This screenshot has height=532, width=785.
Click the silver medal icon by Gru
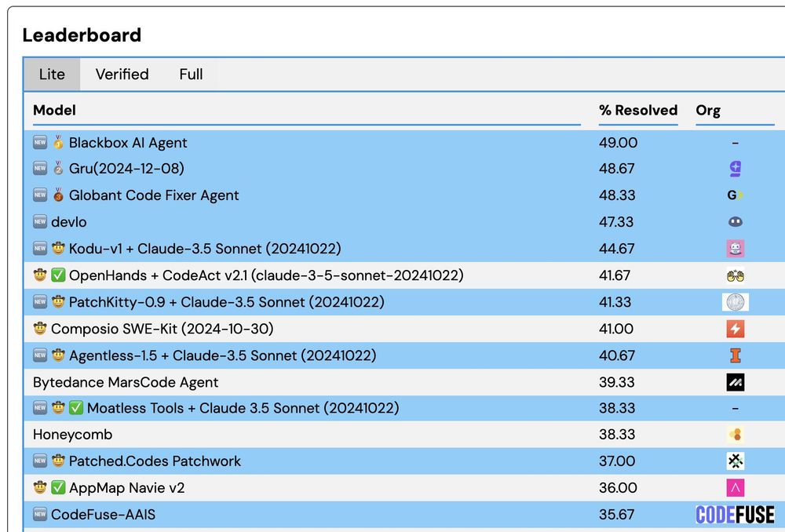[58, 168]
